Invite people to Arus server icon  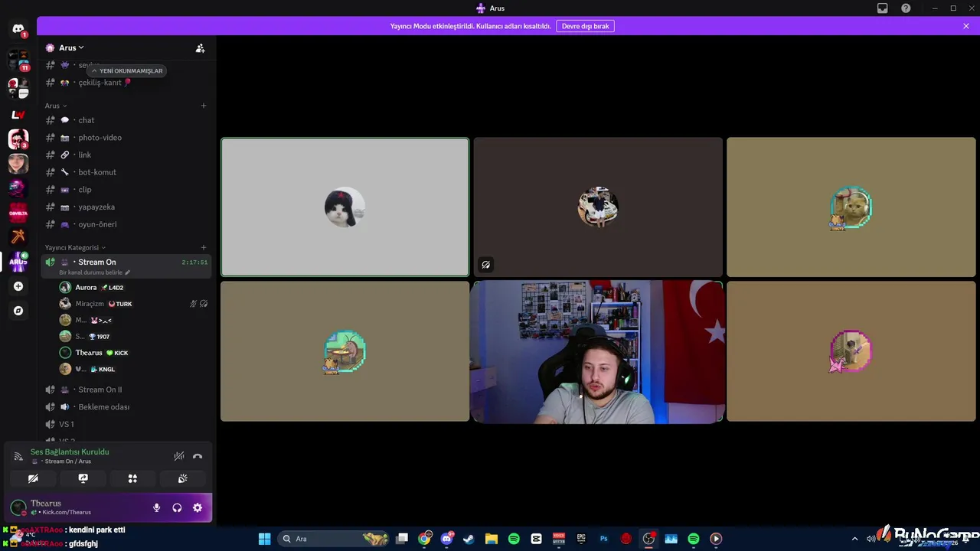(200, 48)
